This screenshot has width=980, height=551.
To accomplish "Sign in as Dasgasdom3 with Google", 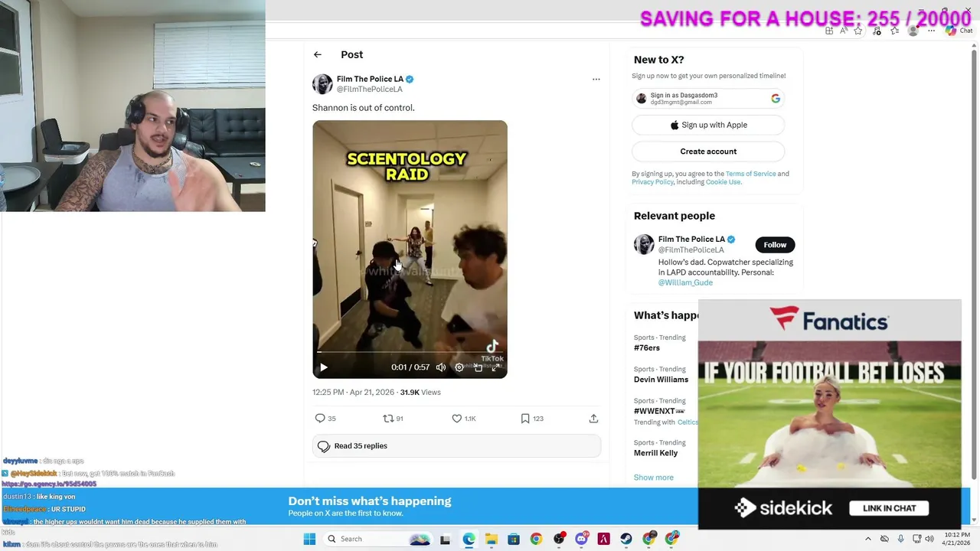I will point(708,98).
